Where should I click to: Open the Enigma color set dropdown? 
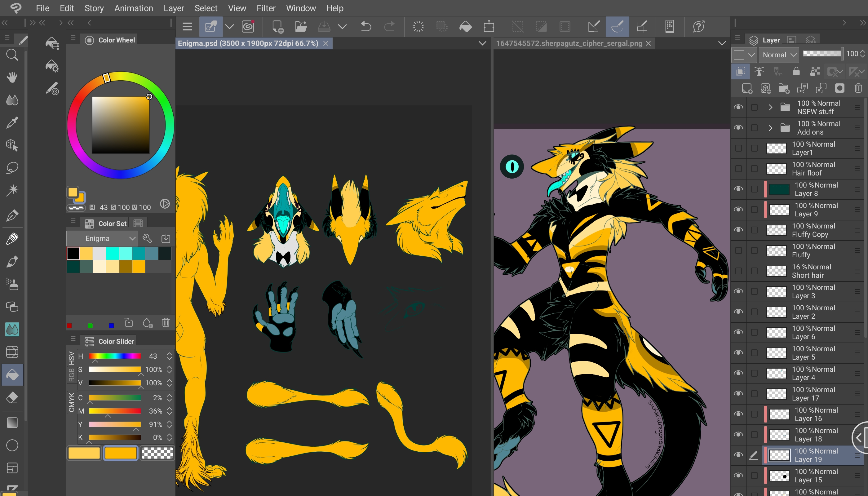102,238
